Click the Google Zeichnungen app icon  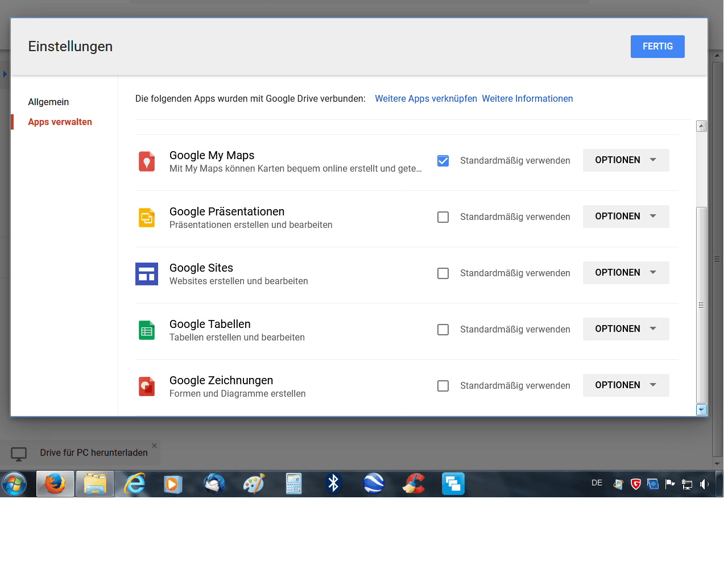(147, 386)
